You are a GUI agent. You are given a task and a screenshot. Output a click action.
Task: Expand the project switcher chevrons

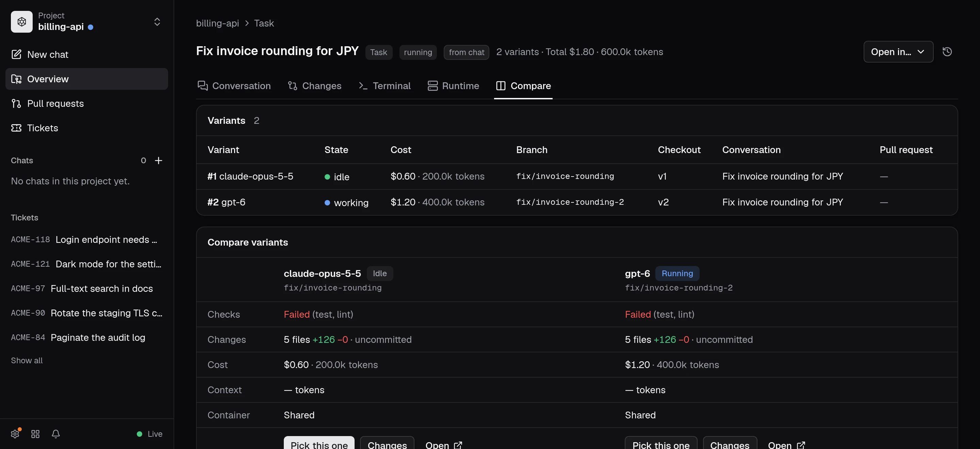157,22
